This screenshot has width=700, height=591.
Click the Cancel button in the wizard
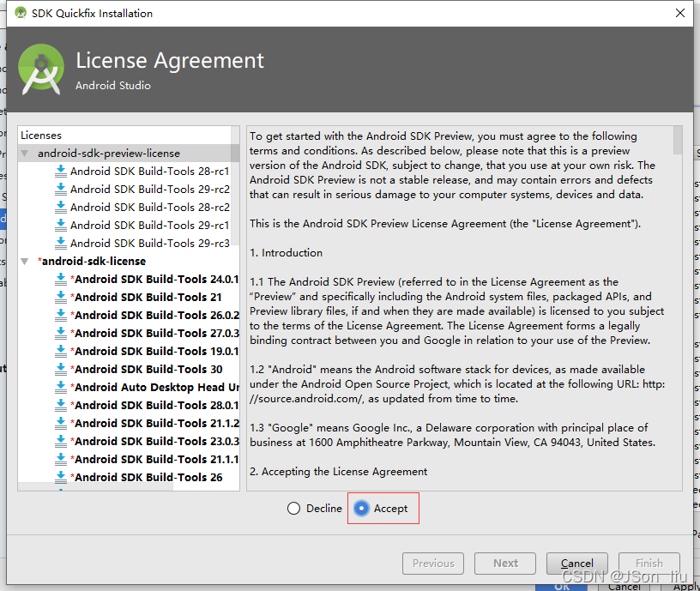576,564
